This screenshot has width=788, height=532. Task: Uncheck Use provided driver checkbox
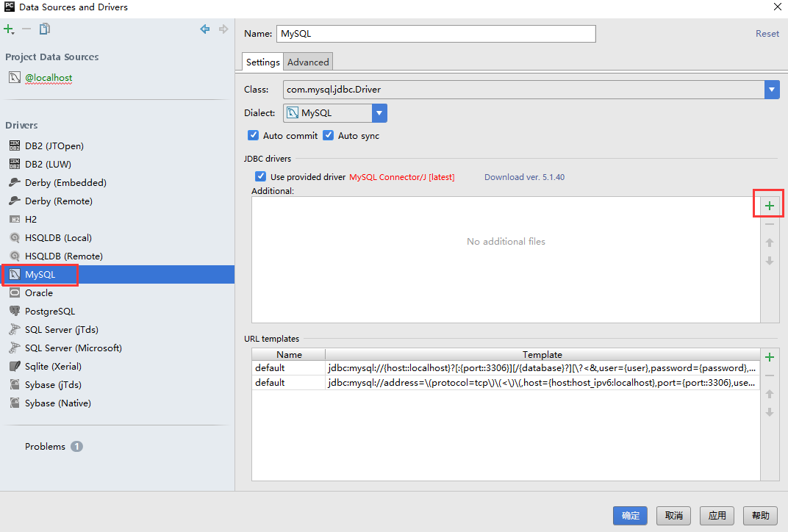260,176
